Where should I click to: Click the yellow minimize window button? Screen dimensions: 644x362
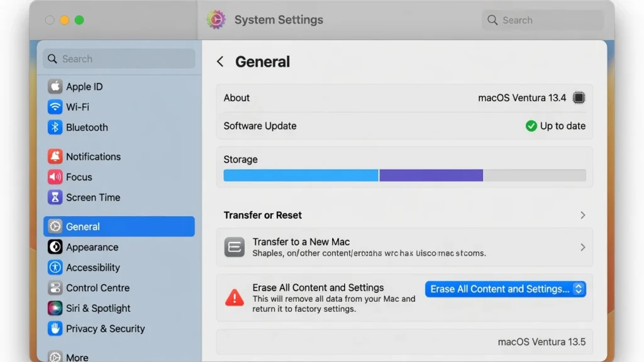[65, 20]
